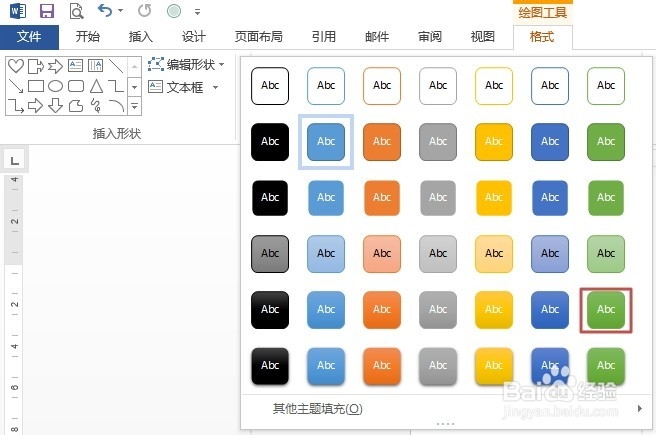Image resolution: width=656 pixels, height=435 pixels.
Task: Expand the full shapes gallery with More button
Action: click(x=134, y=106)
